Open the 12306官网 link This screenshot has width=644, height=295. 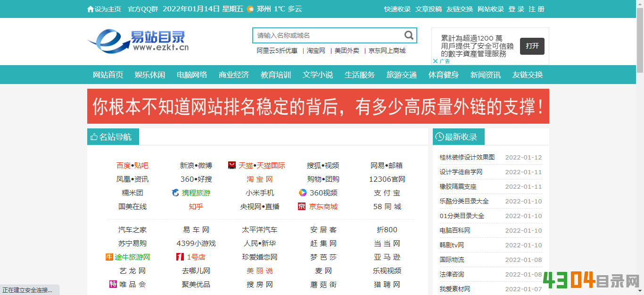pyautogui.click(x=387, y=179)
